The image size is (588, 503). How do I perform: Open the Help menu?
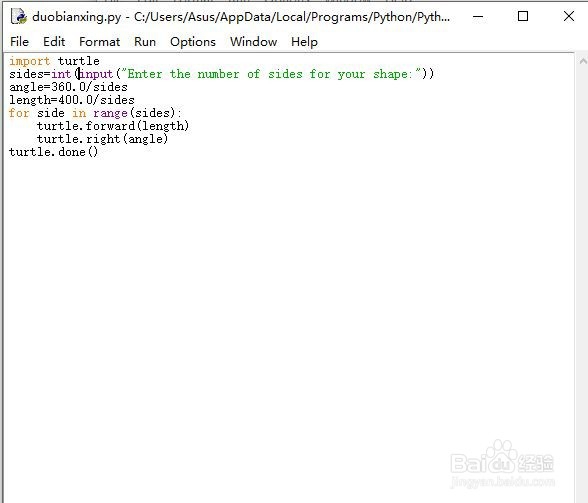tap(304, 42)
